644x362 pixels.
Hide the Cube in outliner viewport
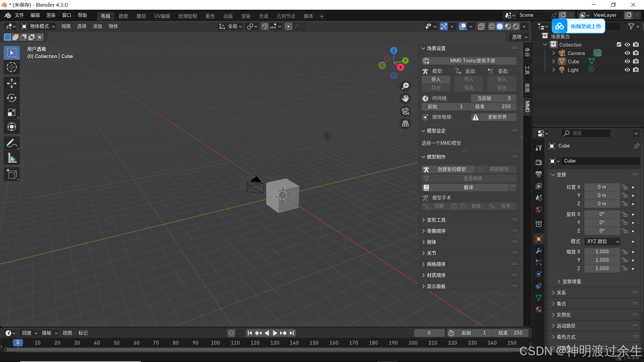(x=627, y=62)
